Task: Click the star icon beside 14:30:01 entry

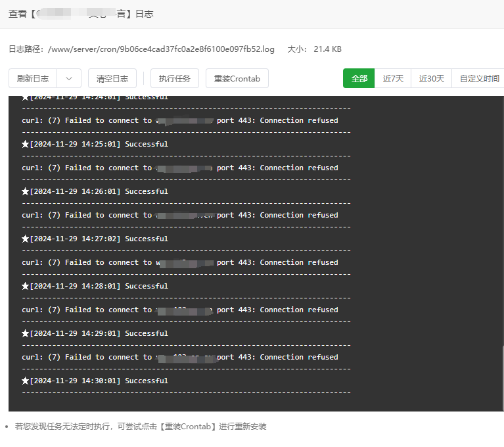Action: coord(25,381)
